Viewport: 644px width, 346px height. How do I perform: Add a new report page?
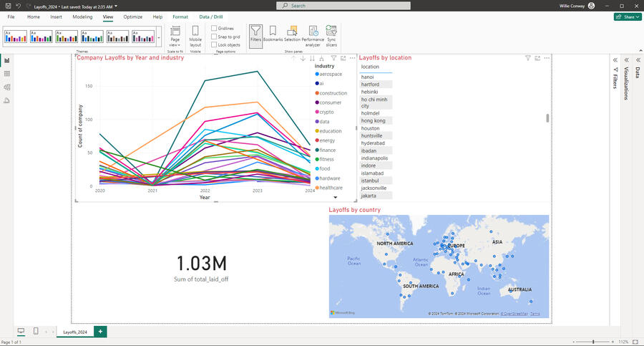coord(100,332)
